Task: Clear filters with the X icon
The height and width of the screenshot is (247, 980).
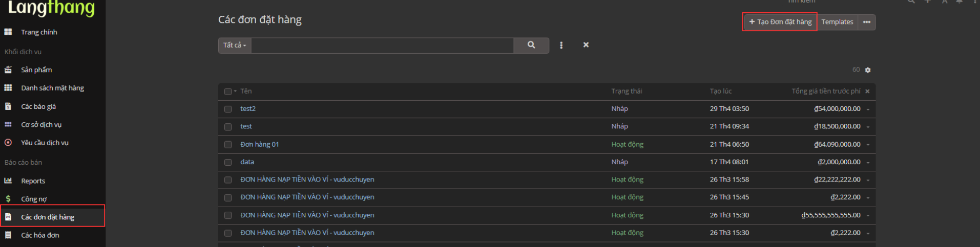Action: 586,45
